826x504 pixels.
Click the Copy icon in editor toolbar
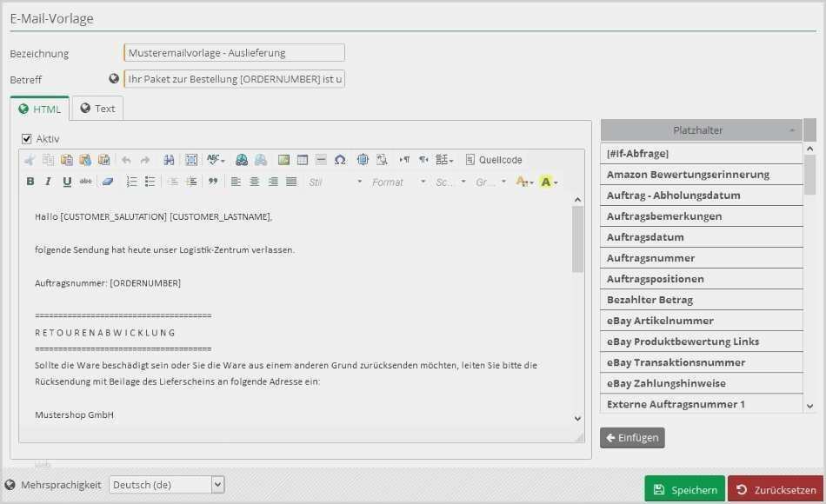coord(48,160)
